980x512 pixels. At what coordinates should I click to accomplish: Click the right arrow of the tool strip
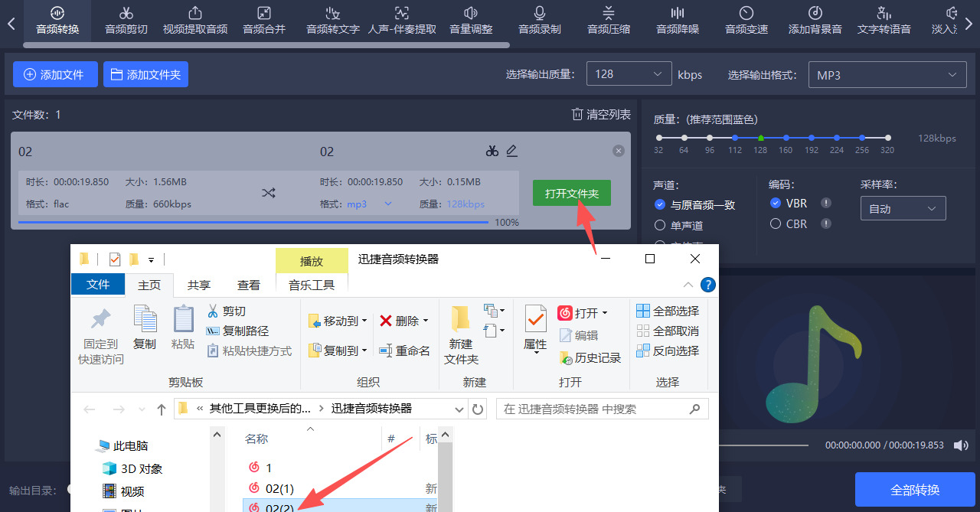pyautogui.click(x=969, y=24)
